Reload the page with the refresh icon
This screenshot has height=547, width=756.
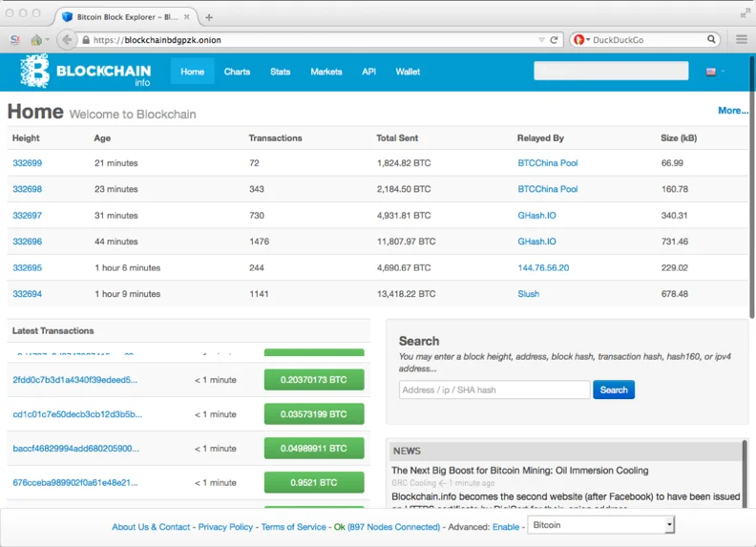coord(554,40)
